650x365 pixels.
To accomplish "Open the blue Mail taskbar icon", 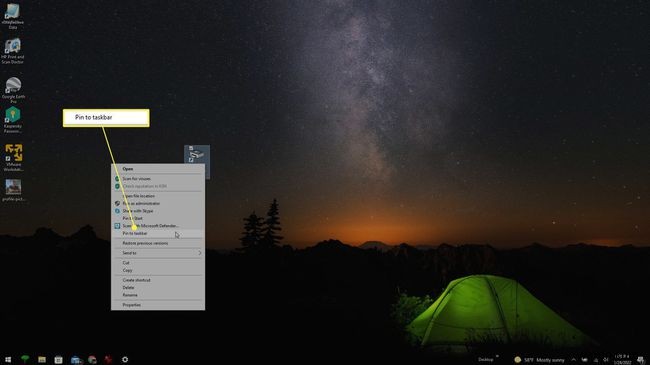I will [75, 360].
